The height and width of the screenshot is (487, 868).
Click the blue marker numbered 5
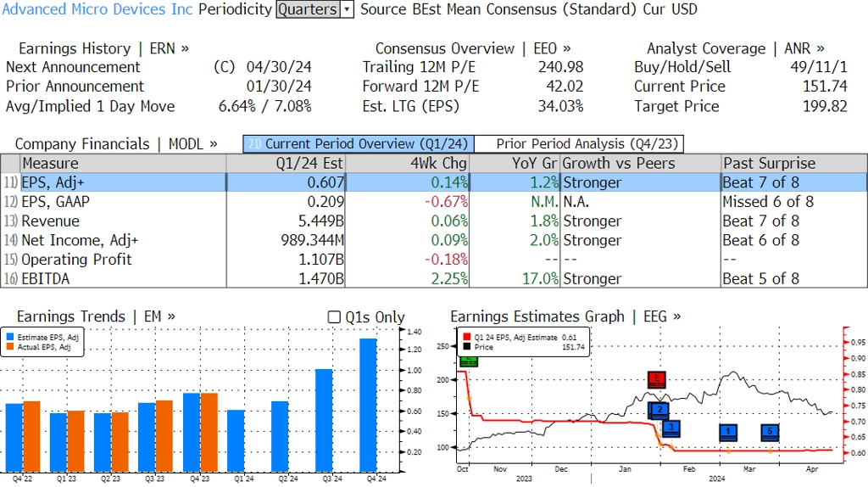click(x=770, y=432)
